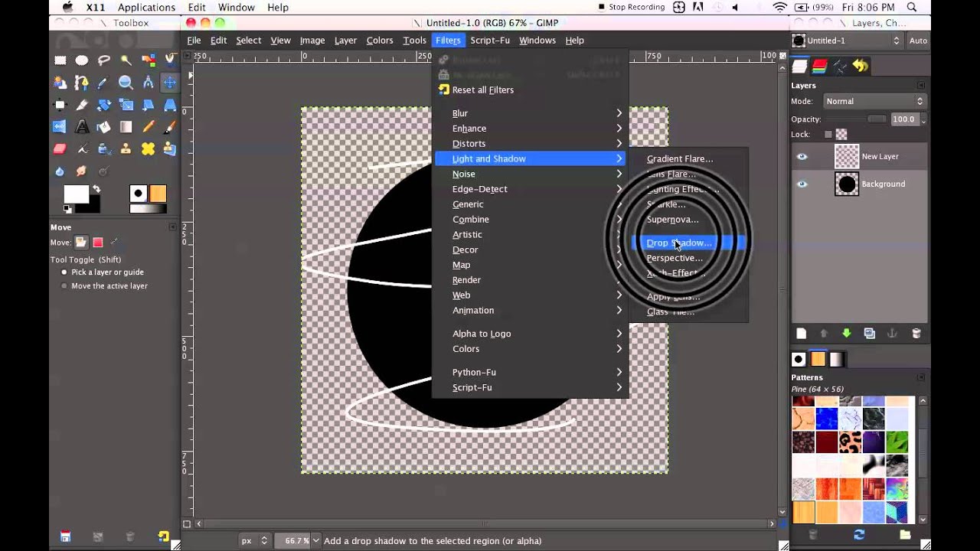Switch to the Gradients tab
This screenshot has width=980, height=551.
(837, 359)
